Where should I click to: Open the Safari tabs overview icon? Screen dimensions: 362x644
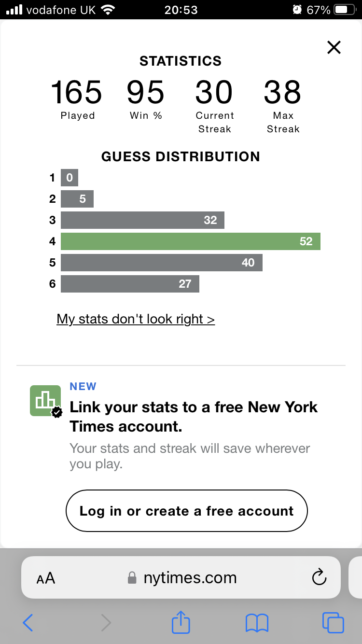tap(333, 623)
